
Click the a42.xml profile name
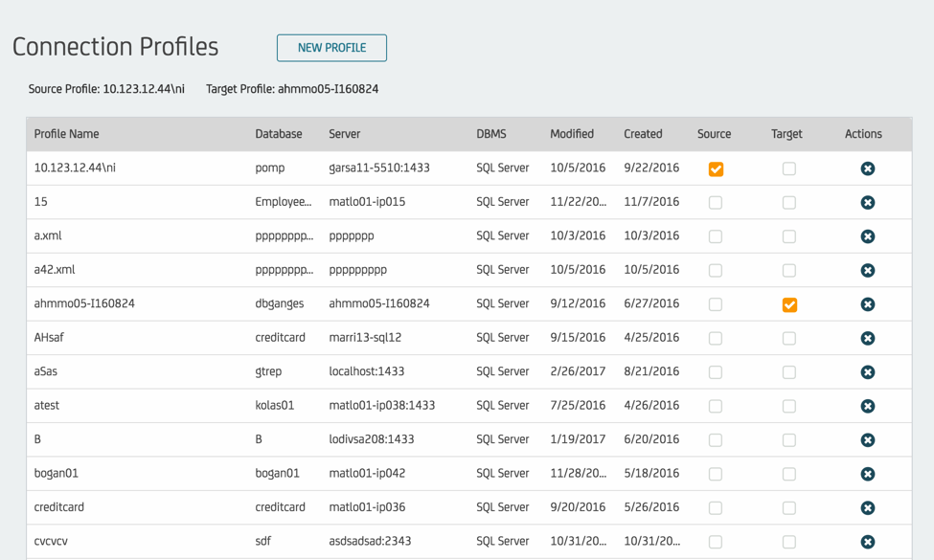(55, 270)
